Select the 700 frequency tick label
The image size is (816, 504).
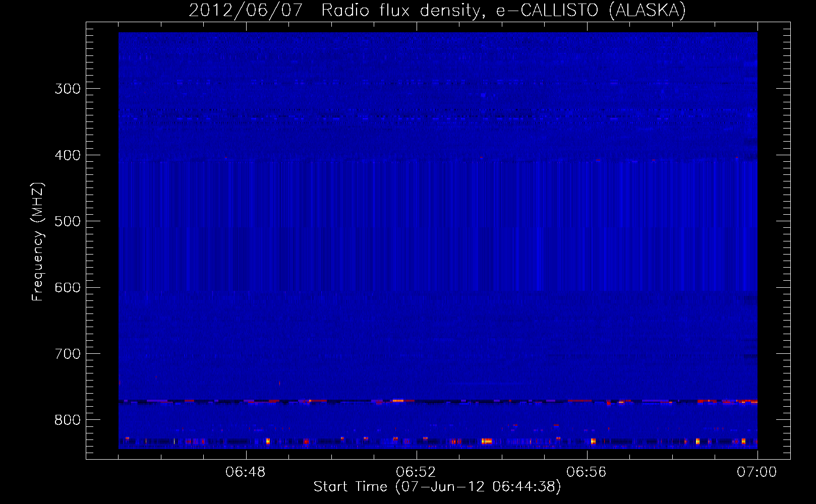[x=68, y=354]
